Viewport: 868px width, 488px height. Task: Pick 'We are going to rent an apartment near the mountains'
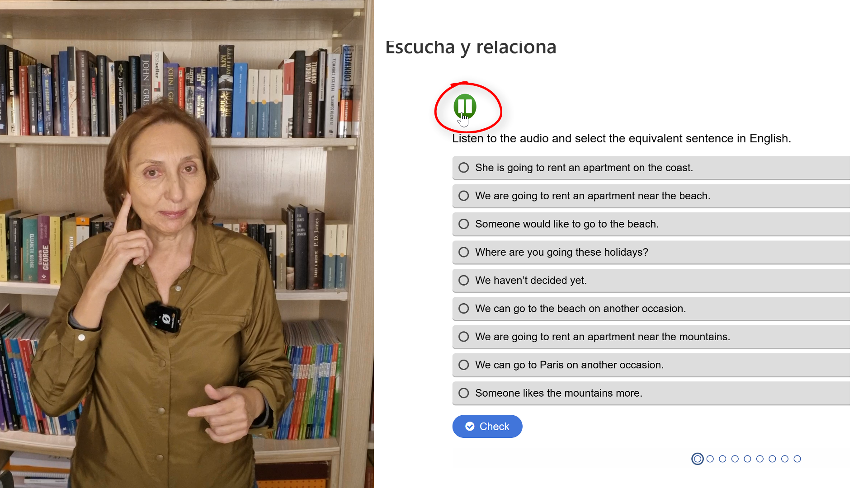coord(651,337)
